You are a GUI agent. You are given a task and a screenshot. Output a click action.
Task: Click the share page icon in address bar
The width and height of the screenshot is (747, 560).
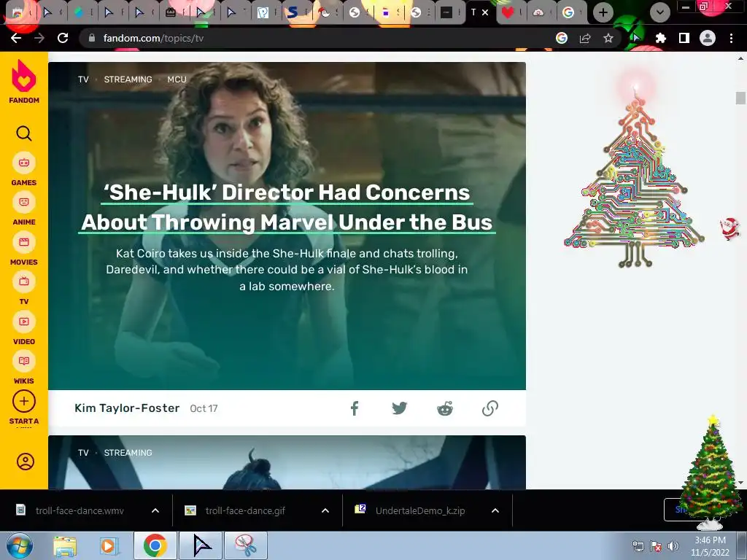(x=585, y=38)
